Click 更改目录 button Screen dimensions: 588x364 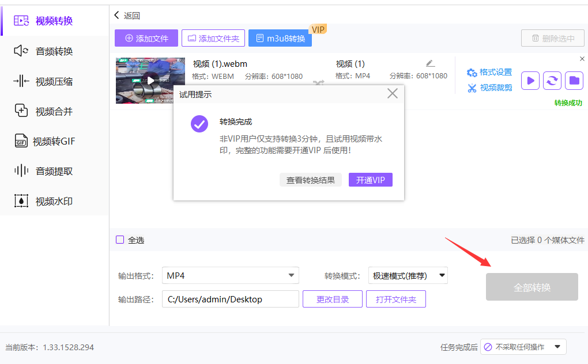333,299
